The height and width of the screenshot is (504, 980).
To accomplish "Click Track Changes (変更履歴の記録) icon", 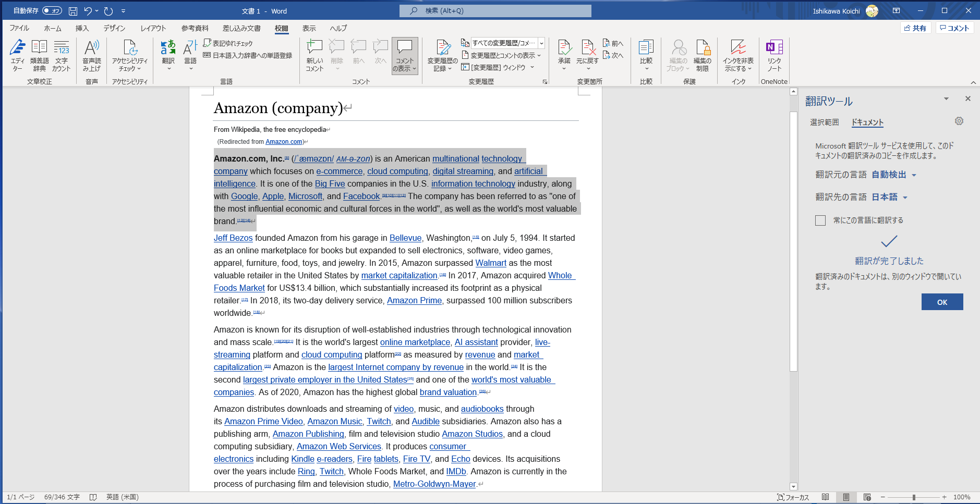I will pos(442,55).
